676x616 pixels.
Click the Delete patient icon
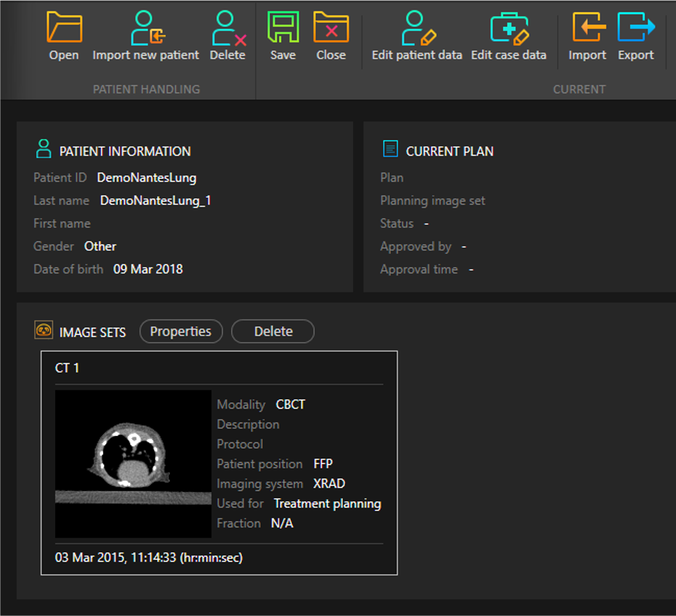click(x=228, y=28)
